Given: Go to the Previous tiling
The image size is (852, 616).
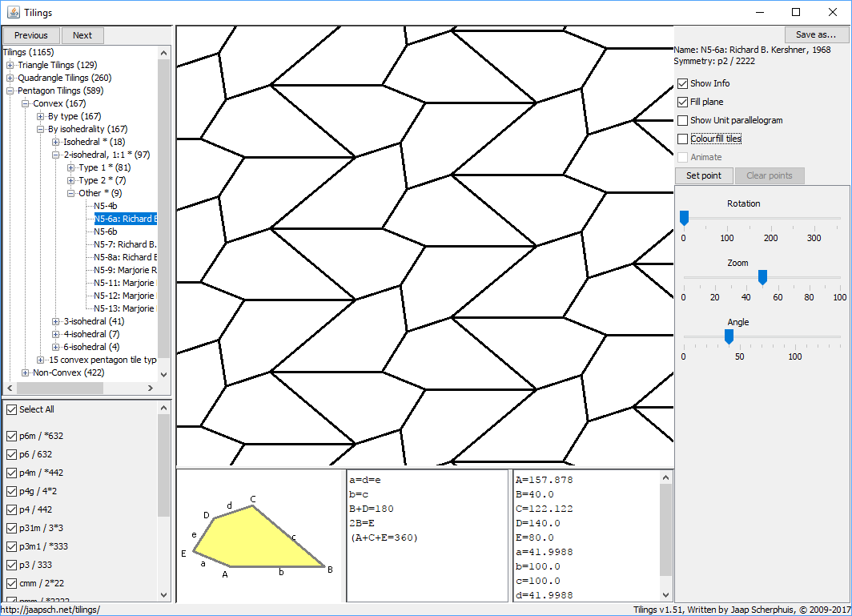Looking at the screenshot, I should point(31,35).
